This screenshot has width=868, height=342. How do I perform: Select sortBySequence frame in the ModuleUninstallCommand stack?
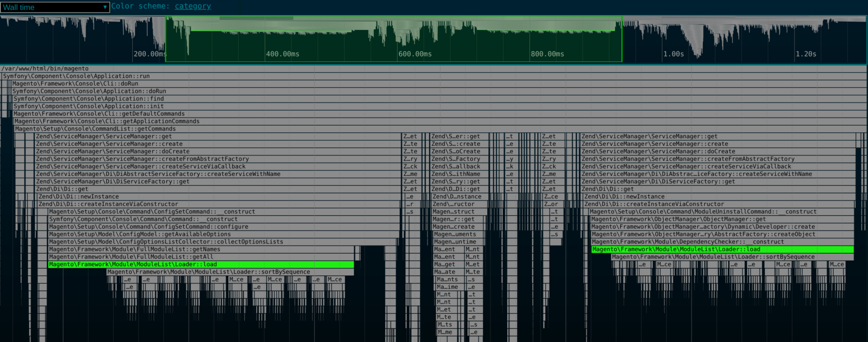tap(732, 257)
